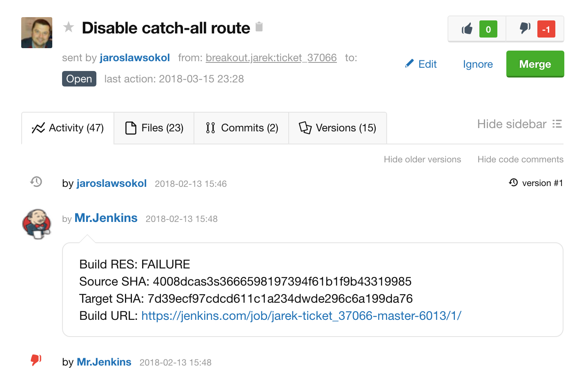Open the Commits (2) tab

click(241, 128)
